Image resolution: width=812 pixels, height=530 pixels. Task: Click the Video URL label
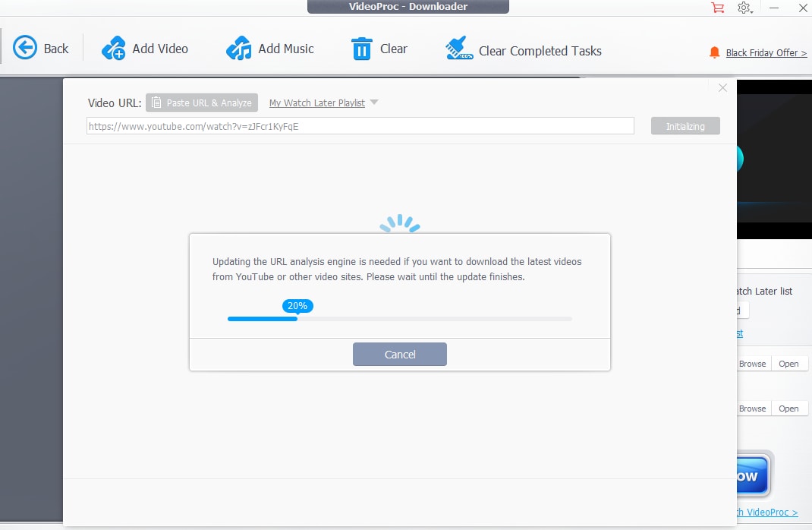point(115,103)
